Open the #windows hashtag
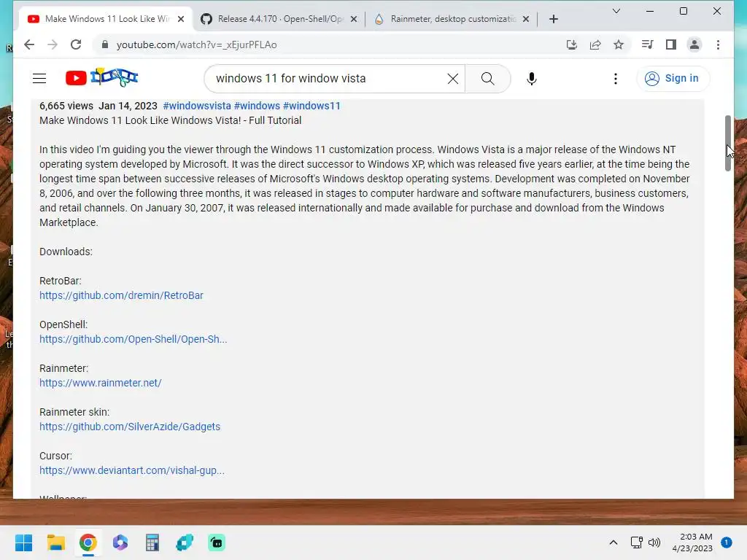Image resolution: width=747 pixels, height=560 pixels. pyautogui.click(x=257, y=106)
